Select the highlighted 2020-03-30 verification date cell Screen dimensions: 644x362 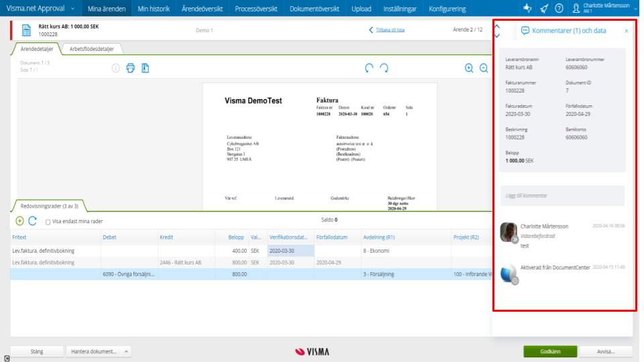[290, 251]
